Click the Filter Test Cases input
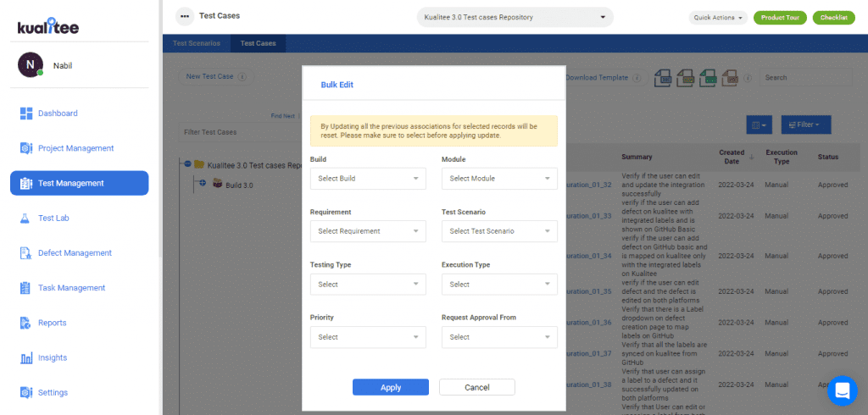 coord(241,132)
